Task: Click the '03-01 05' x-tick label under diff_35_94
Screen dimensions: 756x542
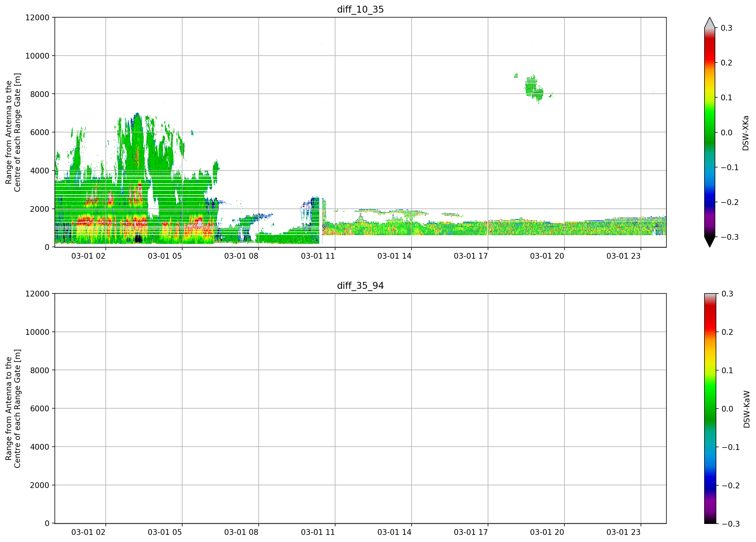Action: click(165, 532)
